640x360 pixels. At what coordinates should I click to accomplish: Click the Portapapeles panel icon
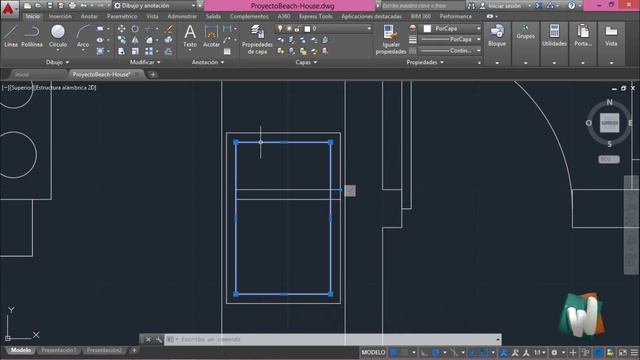(583, 35)
